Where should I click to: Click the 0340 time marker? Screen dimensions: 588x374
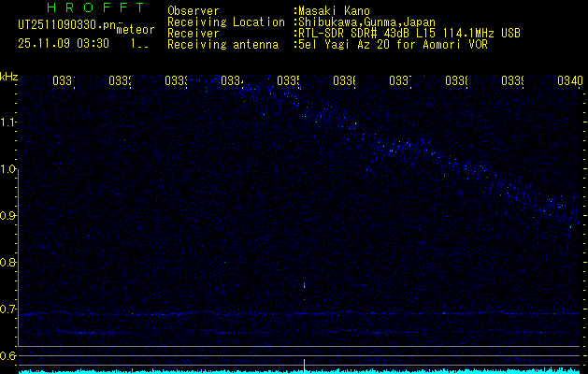[568, 81]
